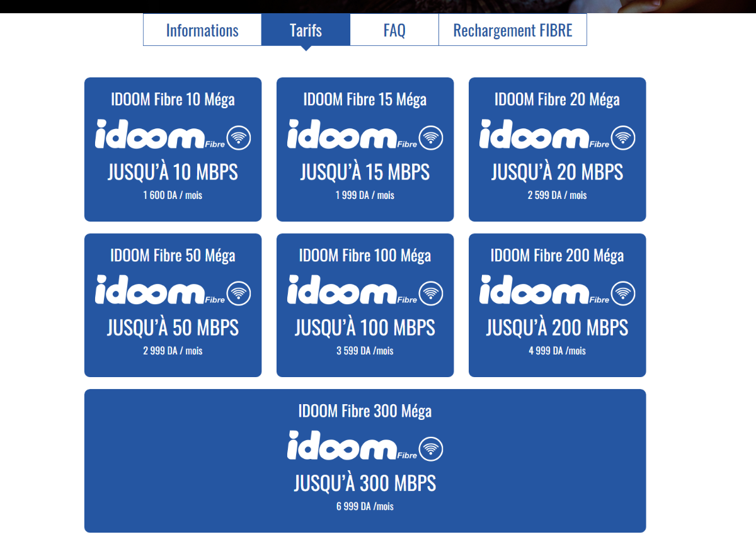The image size is (756, 549).
Task: Click the IDOOM Fibre 20 Méga heading
Action: [x=557, y=99]
